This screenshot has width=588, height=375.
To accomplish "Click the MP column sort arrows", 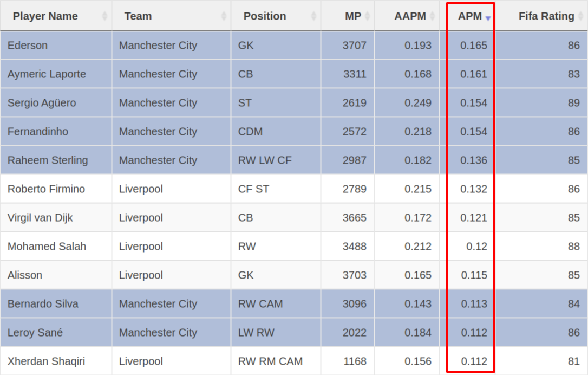I will click(368, 16).
